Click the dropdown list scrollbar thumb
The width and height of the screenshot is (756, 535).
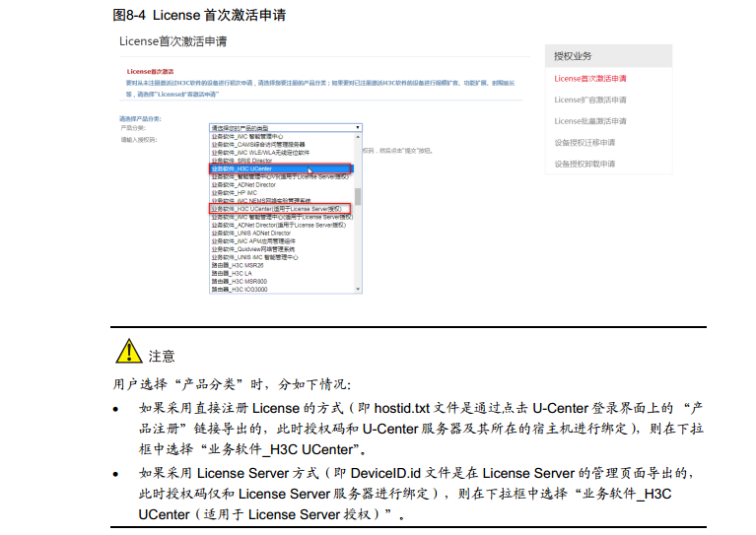coord(358,196)
